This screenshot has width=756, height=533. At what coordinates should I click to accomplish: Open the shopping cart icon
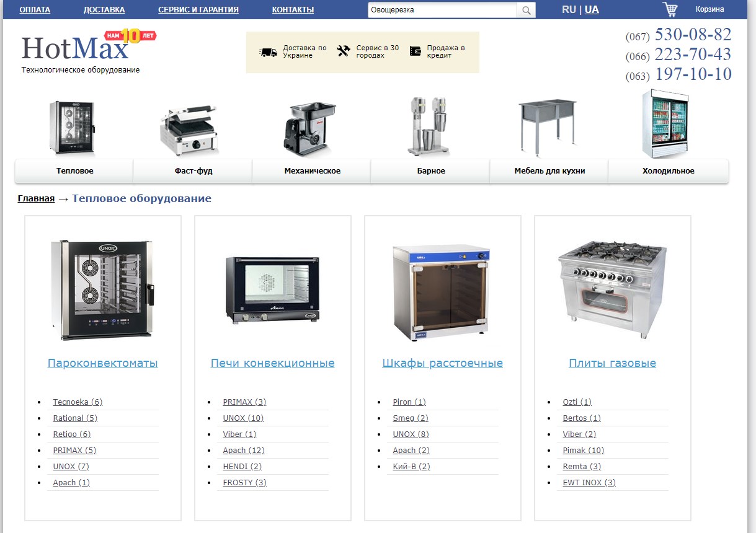click(x=670, y=9)
